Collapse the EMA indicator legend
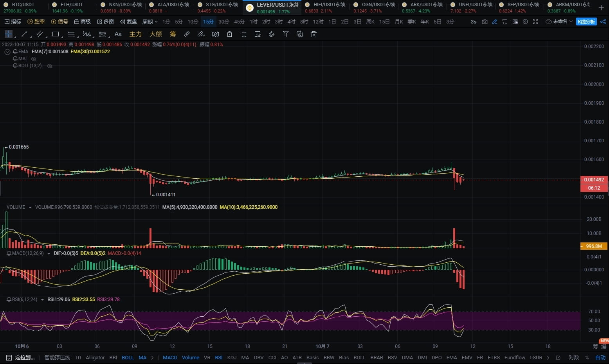Image resolution: width=609 pixels, height=364 pixels. pos(7,52)
